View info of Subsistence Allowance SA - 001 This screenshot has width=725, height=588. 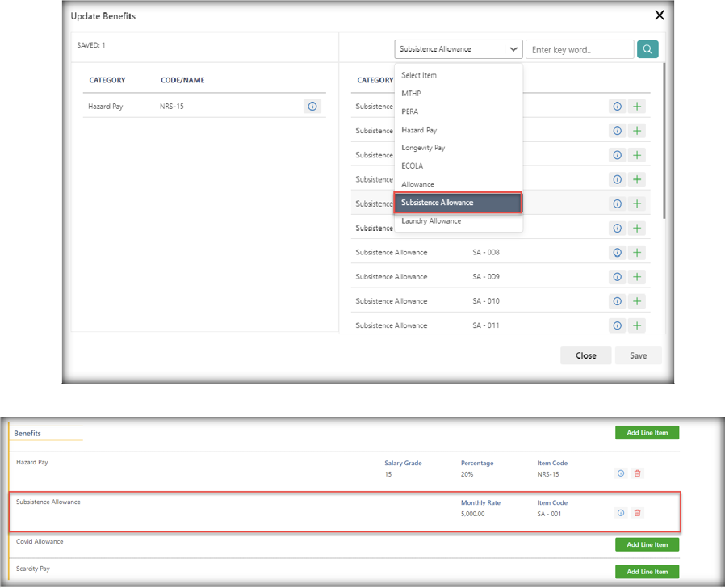pyautogui.click(x=620, y=513)
